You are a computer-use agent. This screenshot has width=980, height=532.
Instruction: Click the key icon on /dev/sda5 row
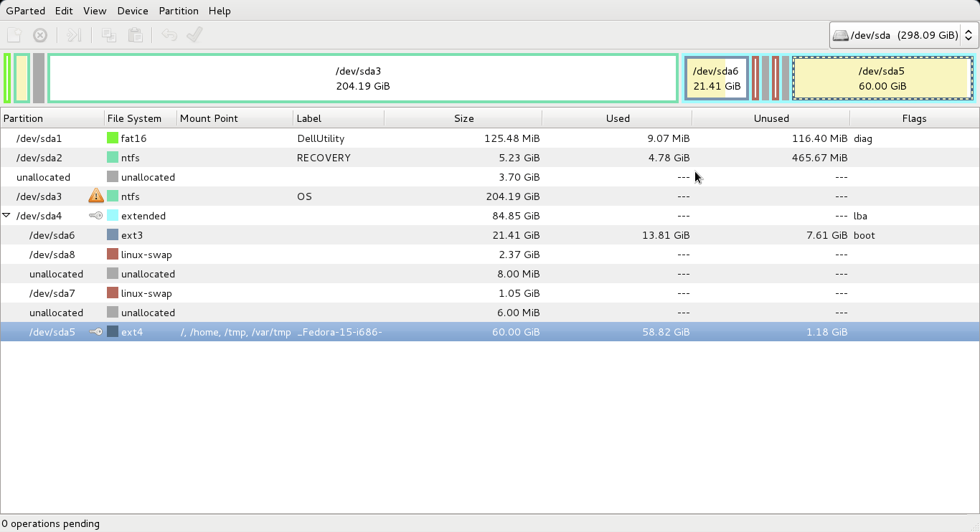pyautogui.click(x=95, y=332)
